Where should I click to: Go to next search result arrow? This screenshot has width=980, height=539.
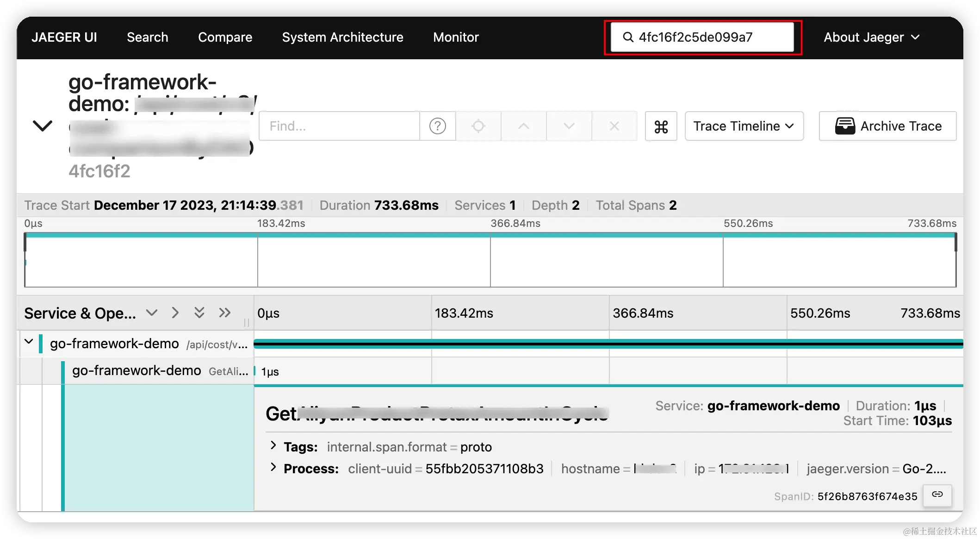(569, 126)
